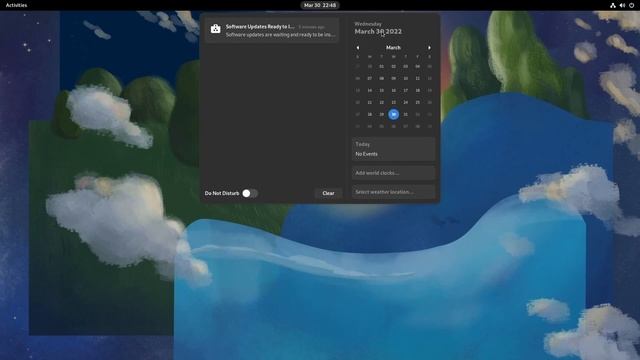Click Add world clocks
The image size is (640, 360).
[x=393, y=173]
